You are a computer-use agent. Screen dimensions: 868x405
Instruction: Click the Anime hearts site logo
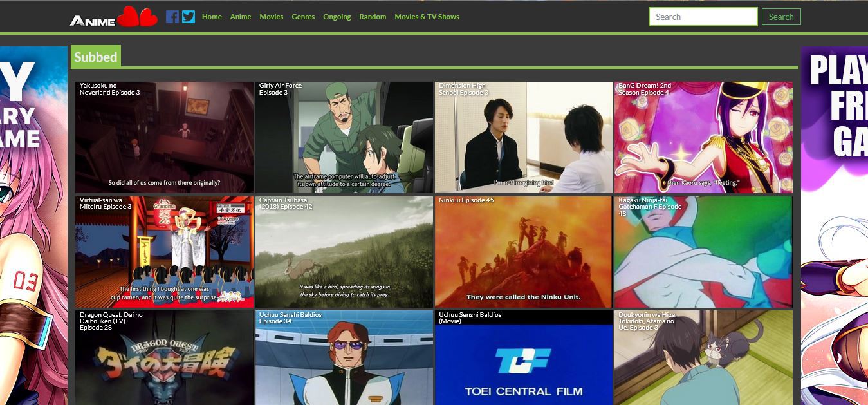point(113,17)
